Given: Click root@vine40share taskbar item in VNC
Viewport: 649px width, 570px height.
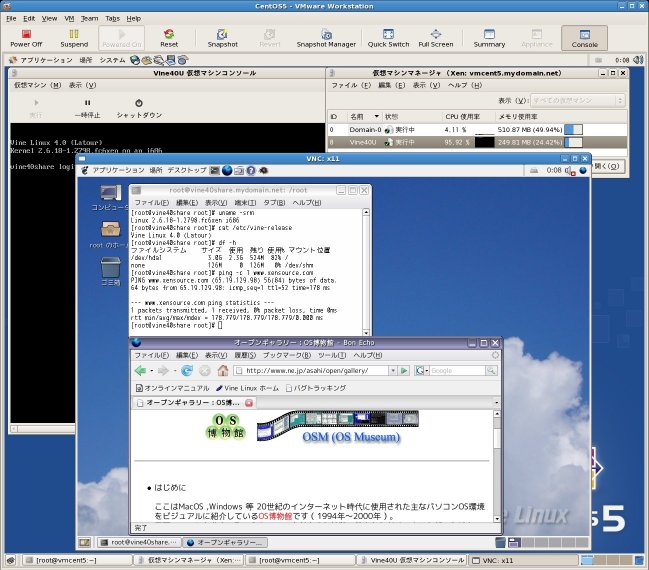Looking at the screenshot, I should click(x=139, y=542).
